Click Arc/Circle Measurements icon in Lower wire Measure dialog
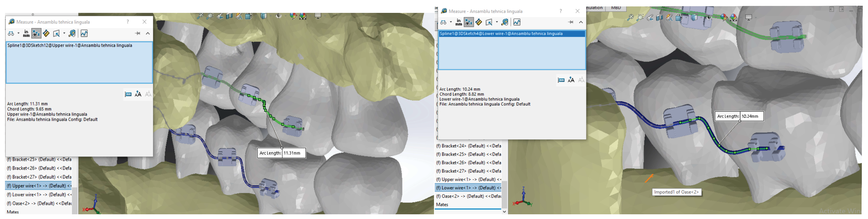The image size is (868, 219). tap(443, 22)
